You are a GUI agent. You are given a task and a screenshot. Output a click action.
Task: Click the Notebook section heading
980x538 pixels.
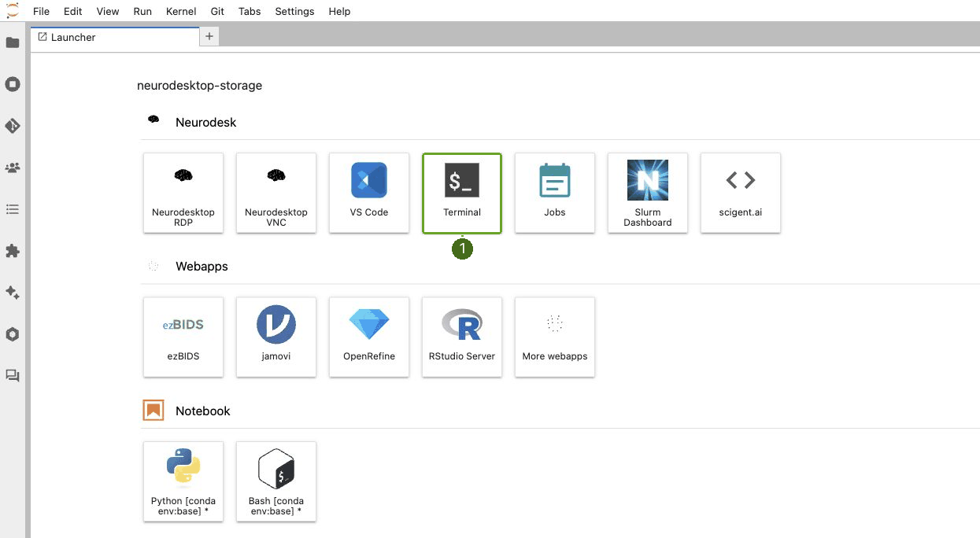[202, 411]
